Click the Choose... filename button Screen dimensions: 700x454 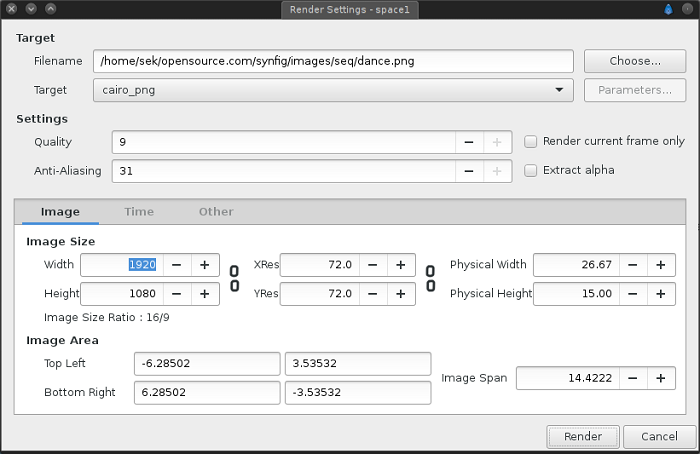(x=635, y=61)
